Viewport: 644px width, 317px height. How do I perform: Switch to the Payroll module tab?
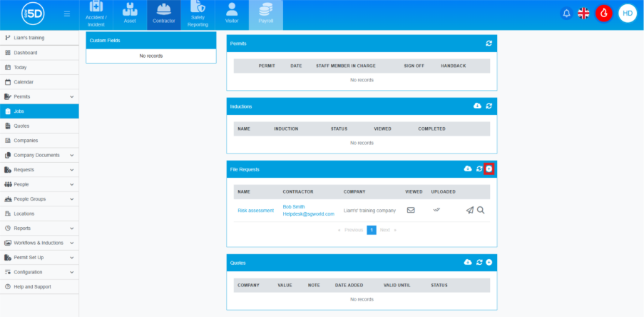tap(265, 15)
